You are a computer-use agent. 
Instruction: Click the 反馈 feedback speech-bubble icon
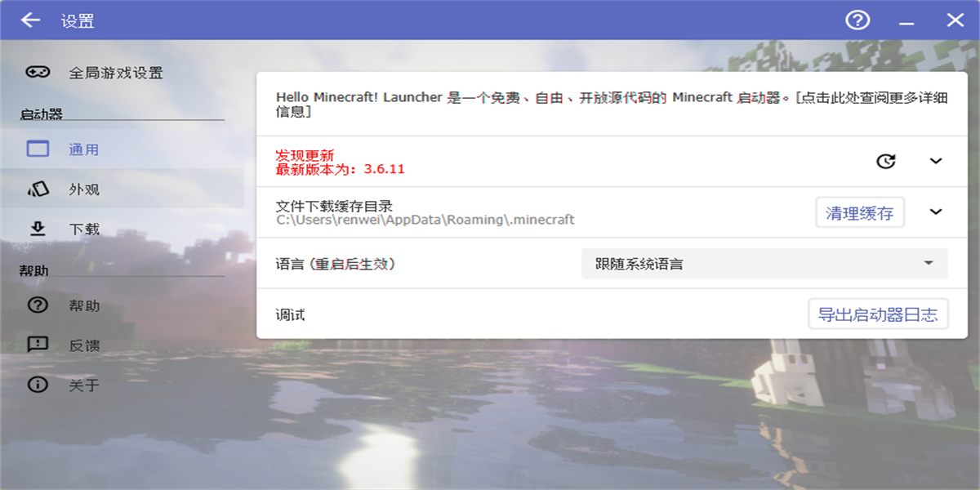[x=37, y=345]
